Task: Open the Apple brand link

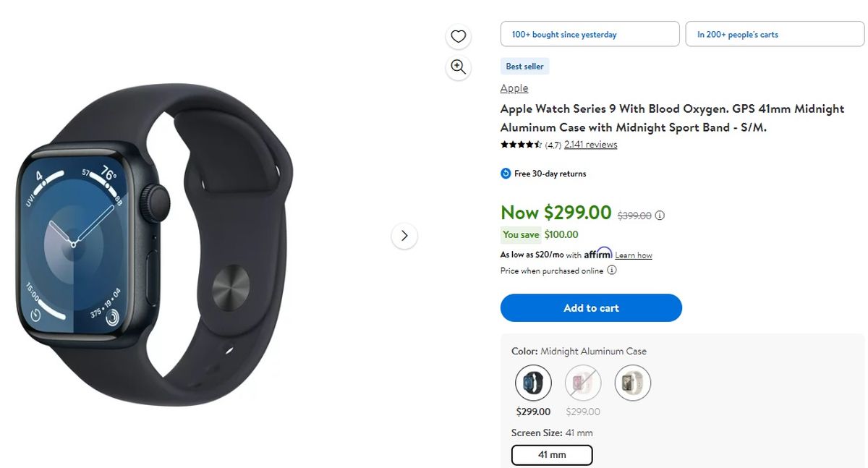Action: point(514,88)
